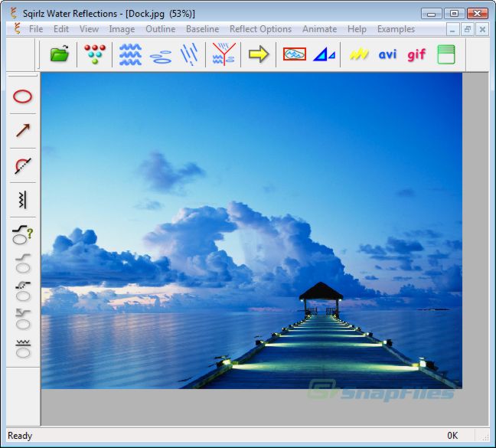Image resolution: width=496 pixels, height=448 pixels.
Task: Open the File menu
Action: tap(36, 29)
